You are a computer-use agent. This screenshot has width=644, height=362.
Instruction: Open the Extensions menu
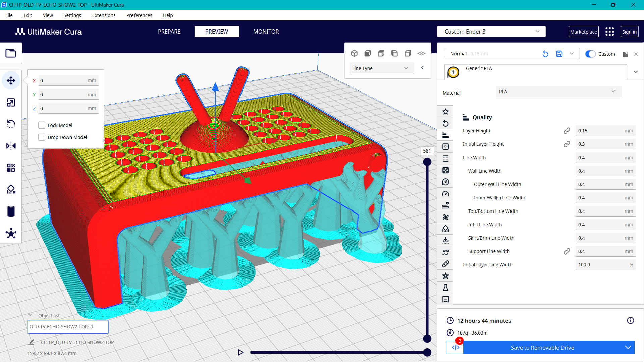coord(104,15)
